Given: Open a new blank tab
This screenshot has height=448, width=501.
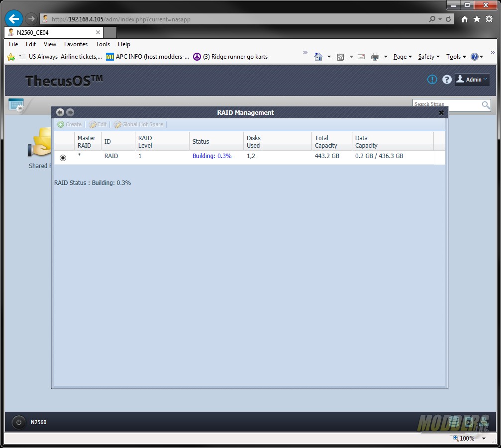Looking at the screenshot, I should pos(110,32).
